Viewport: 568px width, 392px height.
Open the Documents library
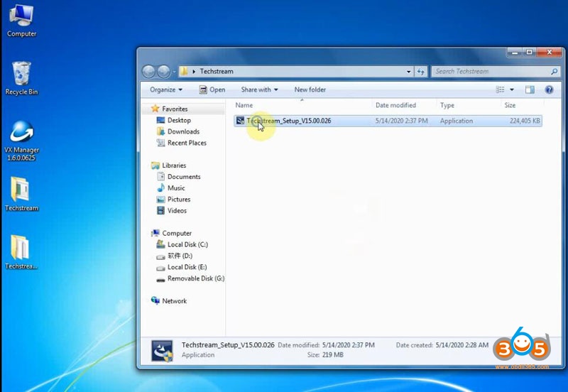point(184,176)
